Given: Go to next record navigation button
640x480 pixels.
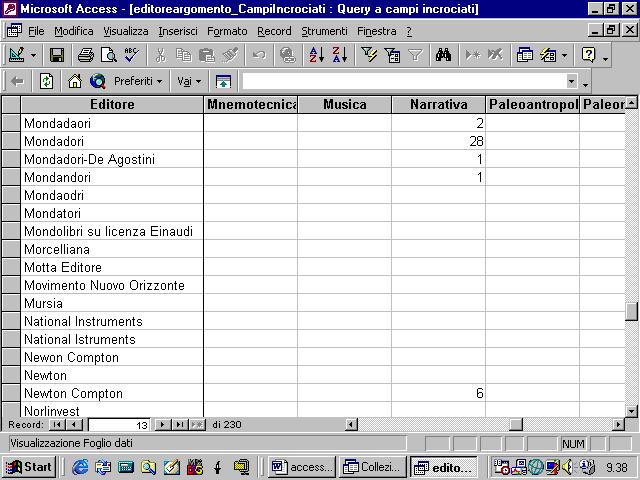Looking at the screenshot, I should [162, 424].
